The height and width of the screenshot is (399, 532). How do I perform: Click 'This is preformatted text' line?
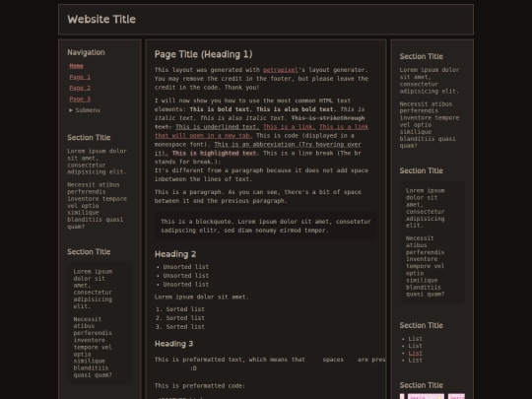(270, 360)
